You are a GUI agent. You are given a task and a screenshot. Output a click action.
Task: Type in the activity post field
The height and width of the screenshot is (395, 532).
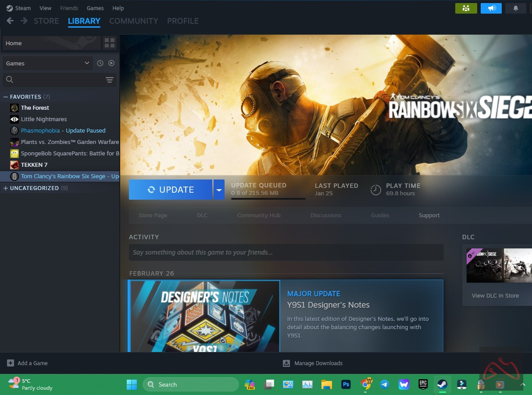tap(286, 252)
